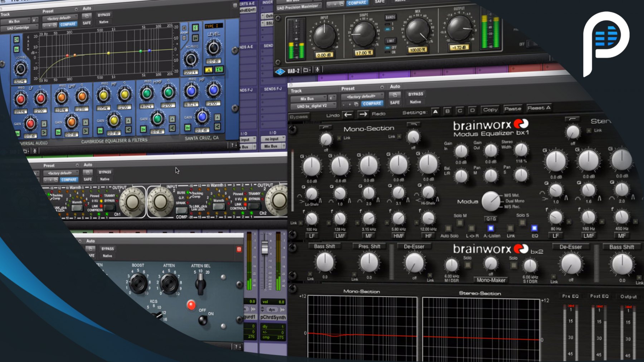Click the brainworx Redo right-arrow button
644x362 pixels.
click(x=363, y=114)
